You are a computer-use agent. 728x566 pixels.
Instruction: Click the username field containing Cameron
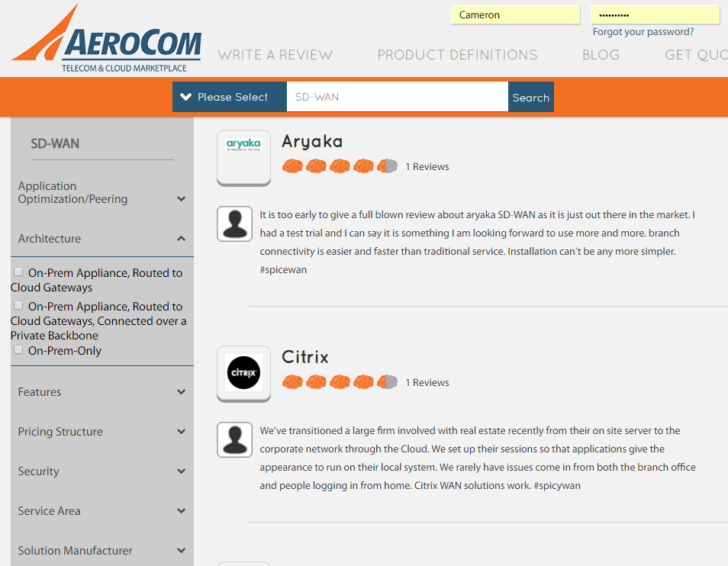(515, 14)
